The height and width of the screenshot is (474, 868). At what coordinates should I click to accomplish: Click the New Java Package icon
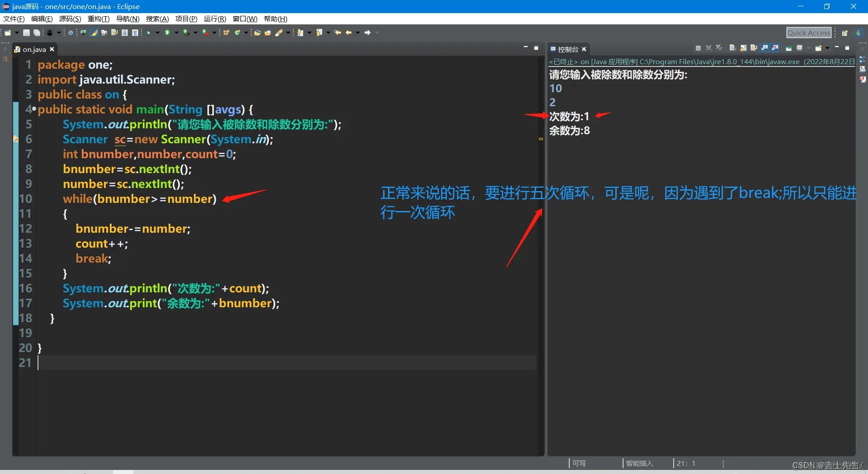coord(226,33)
